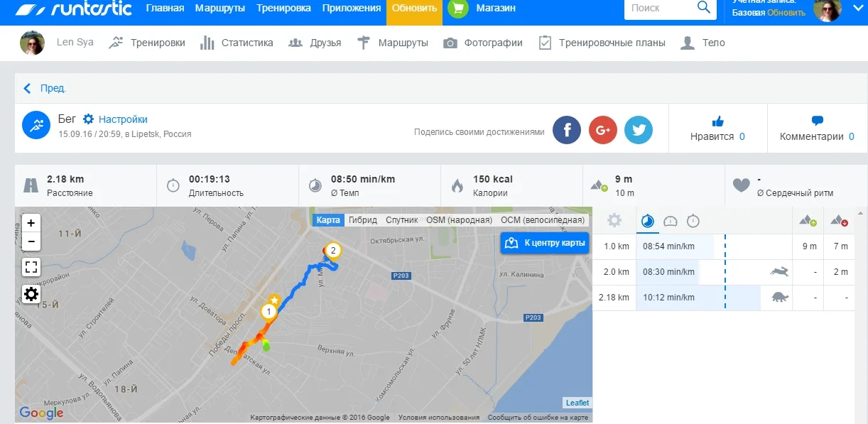The image size is (868, 424).
Task: Select OCM (велосипедная) map layer
Action: tap(543, 220)
